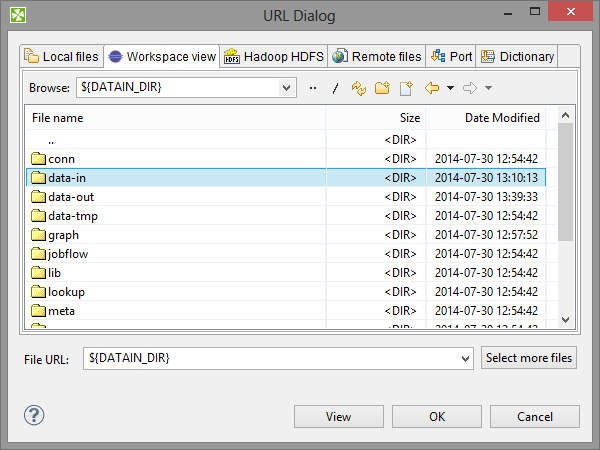Switch to the Local files tab
Image resolution: width=600 pixels, height=450 pixels.
click(62, 57)
